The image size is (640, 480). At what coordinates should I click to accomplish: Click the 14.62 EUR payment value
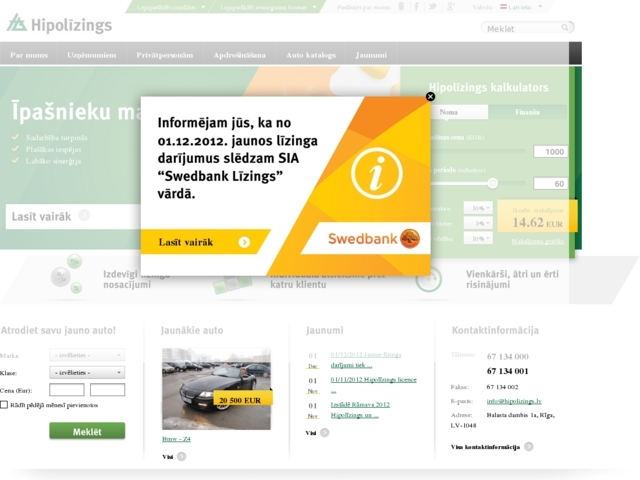coord(537,223)
